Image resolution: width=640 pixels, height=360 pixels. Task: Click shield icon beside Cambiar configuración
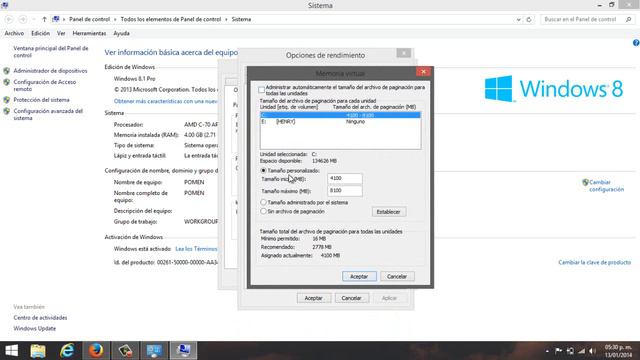[585, 182]
